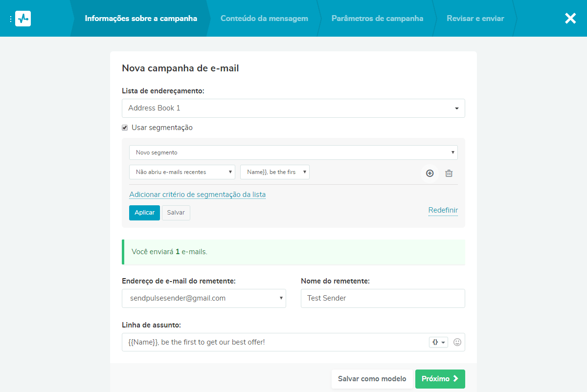Go to the Informações sobre a campanha step
The width and height of the screenshot is (587, 392).
[141, 19]
